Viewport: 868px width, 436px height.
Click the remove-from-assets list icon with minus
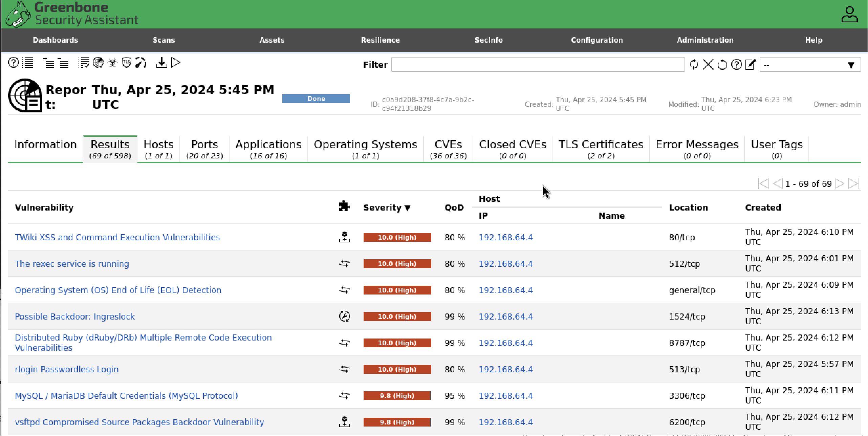64,63
